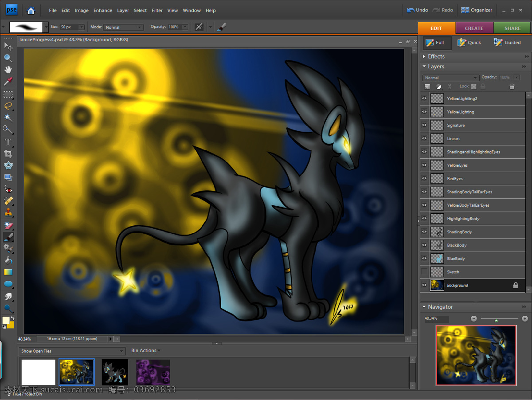532x400 pixels.
Task: Select the Hand tool
Action: tap(8, 70)
